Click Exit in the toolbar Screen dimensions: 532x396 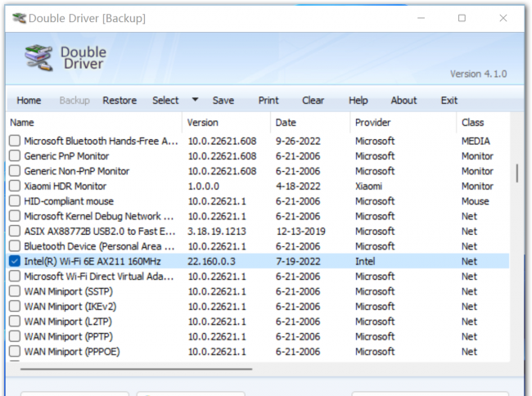point(449,101)
